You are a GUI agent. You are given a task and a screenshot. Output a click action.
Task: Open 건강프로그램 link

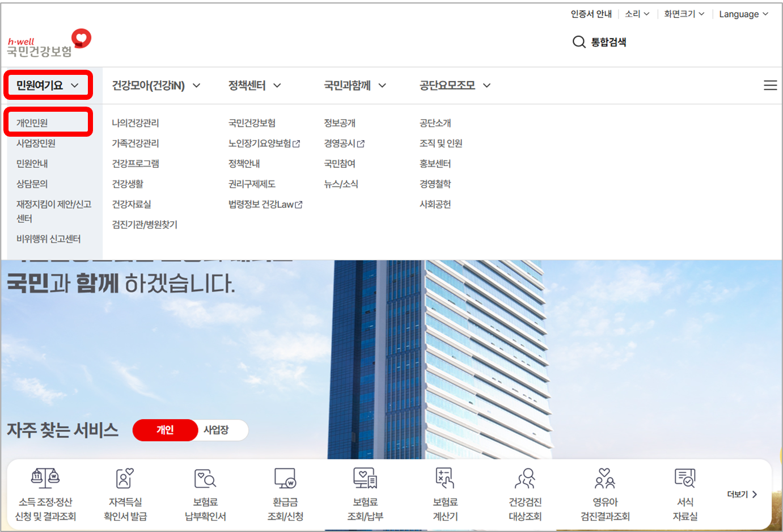[x=136, y=164]
